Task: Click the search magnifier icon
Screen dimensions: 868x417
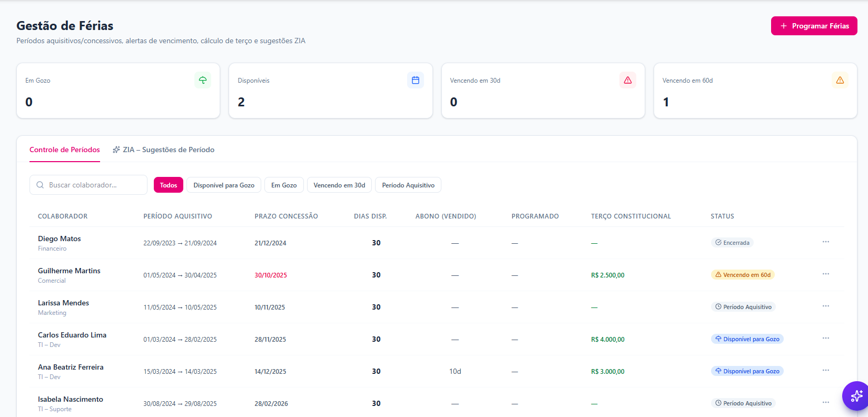Action: click(40, 185)
